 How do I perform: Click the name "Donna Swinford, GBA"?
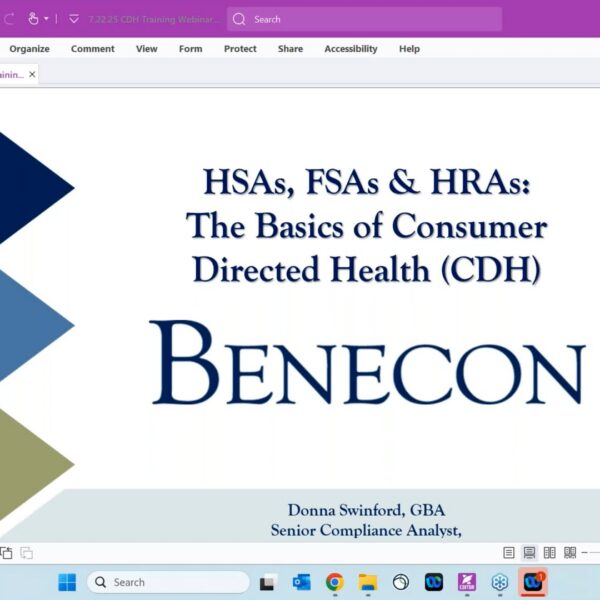[366, 510]
